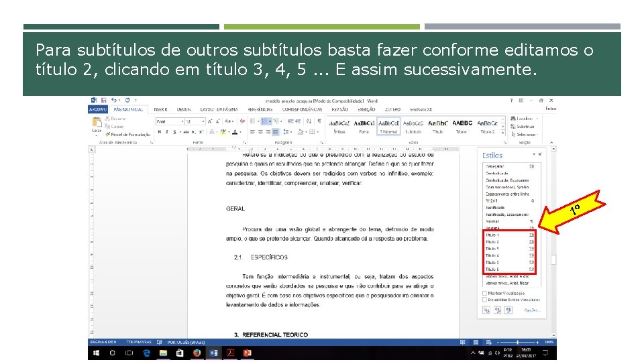The height and width of the screenshot is (362, 644).
Task: Justify text alignment icon
Action: coord(276,132)
